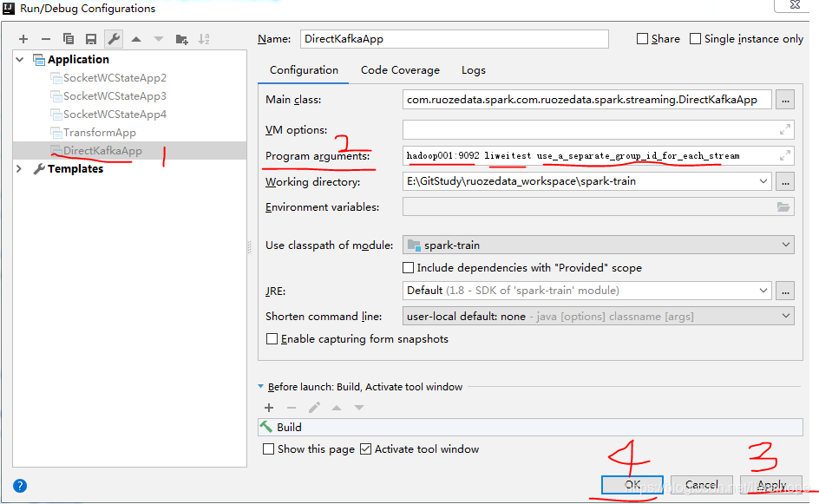Collapse the Application tree node
819x504 pixels.
coord(20,60)
